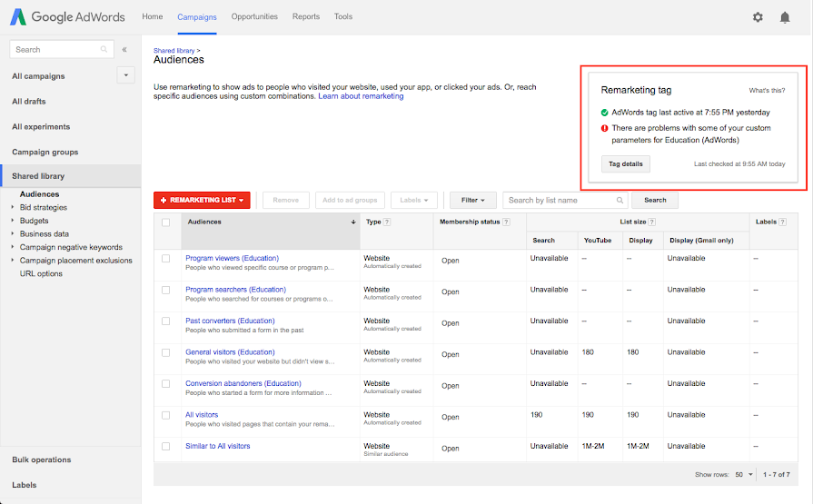
Task: Check the Past converters (Education) row
Action: point(166,321)
